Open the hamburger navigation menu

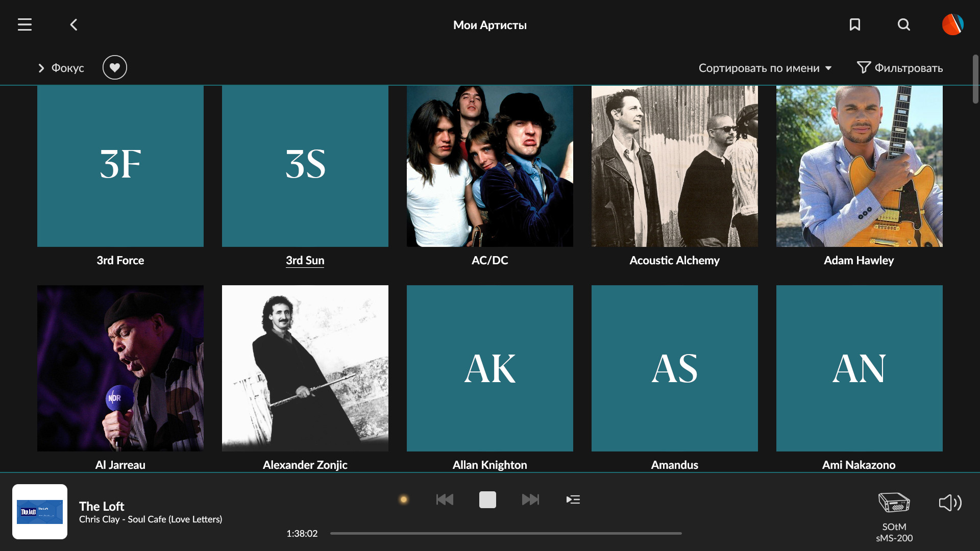[24, 24]
